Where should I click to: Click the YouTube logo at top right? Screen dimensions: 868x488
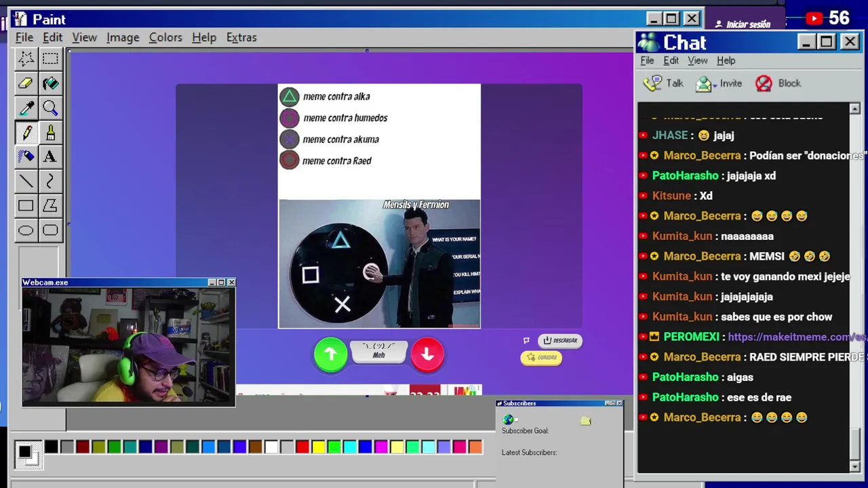814,19
